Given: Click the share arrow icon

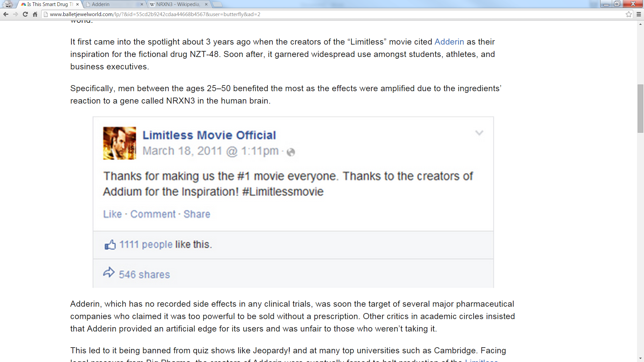Looking at the screenshot, I should pos(109,272).
